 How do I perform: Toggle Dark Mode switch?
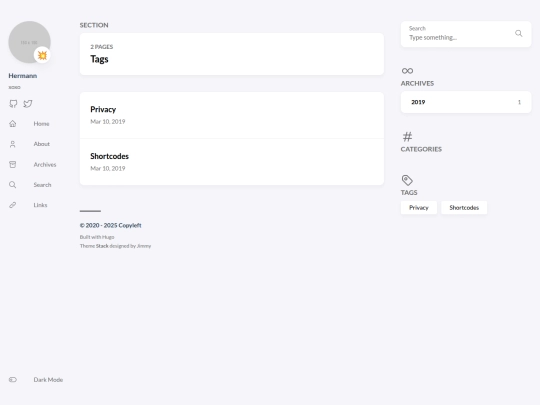point(13,380)
